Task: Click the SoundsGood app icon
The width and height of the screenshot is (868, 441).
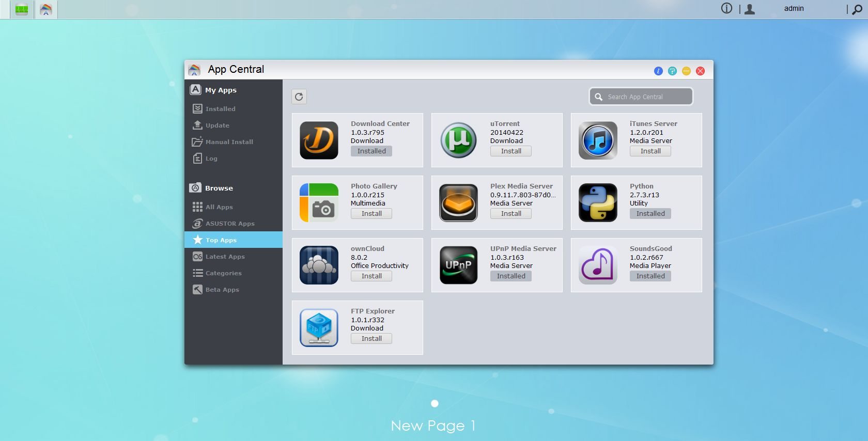Action: 598,265
